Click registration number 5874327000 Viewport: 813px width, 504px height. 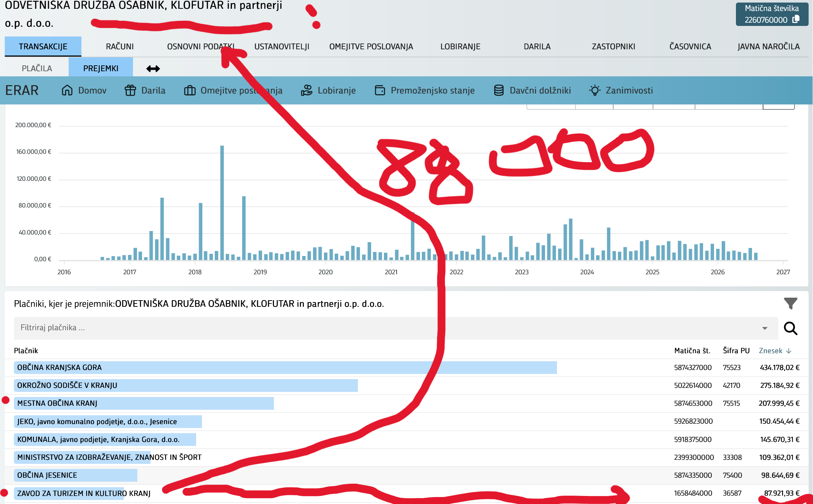click(x=693, y=368)
